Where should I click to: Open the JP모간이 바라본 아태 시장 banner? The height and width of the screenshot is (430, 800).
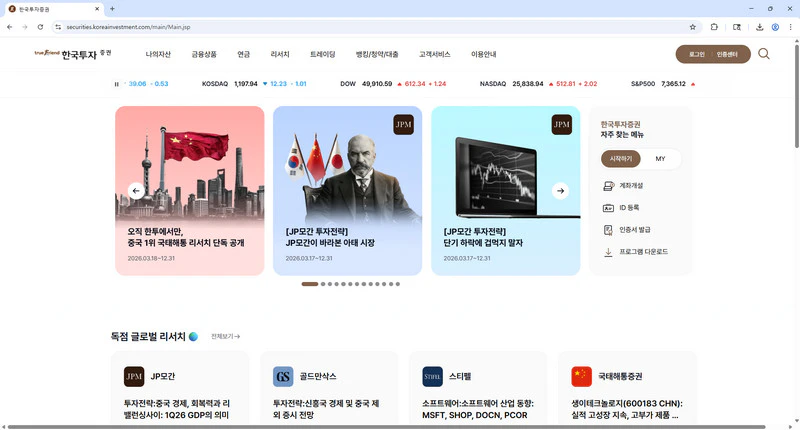347,191
